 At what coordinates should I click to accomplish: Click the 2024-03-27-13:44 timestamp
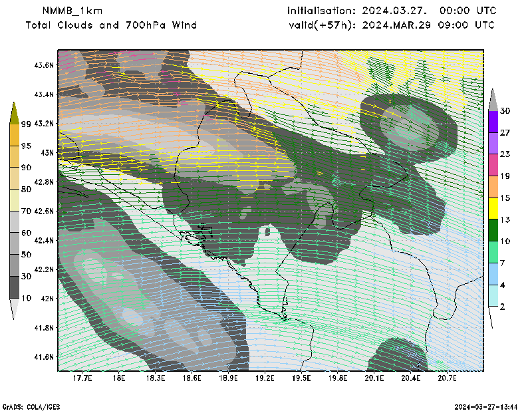[486, 406]
